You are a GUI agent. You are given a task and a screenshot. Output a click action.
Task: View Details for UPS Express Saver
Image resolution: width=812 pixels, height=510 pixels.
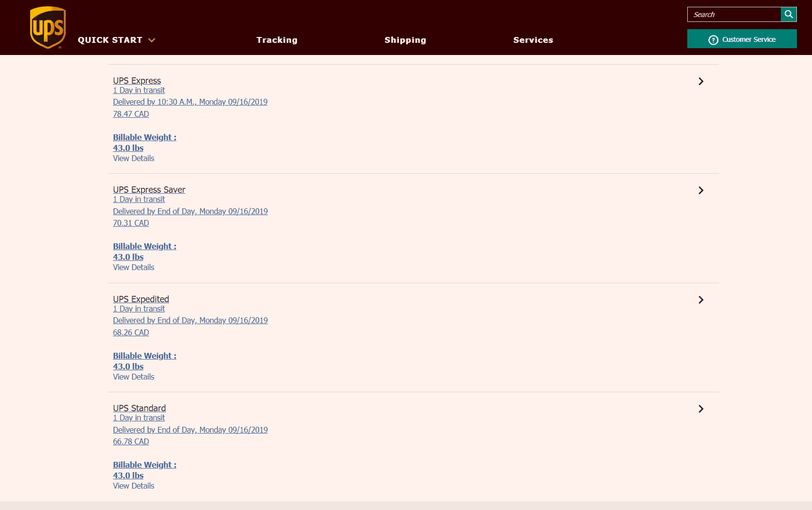(x=133, y=267)
